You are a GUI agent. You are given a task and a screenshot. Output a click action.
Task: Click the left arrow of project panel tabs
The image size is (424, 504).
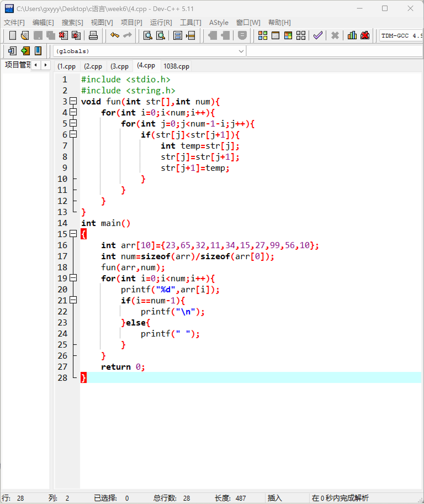click(x=36, y=65)
